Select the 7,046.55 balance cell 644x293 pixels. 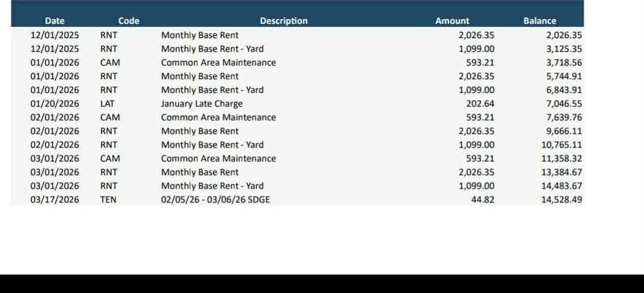click(564, 104)
